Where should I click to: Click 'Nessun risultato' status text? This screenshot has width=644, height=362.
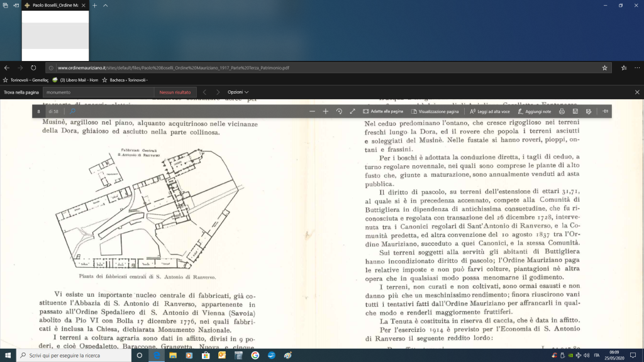coord(175,92)
